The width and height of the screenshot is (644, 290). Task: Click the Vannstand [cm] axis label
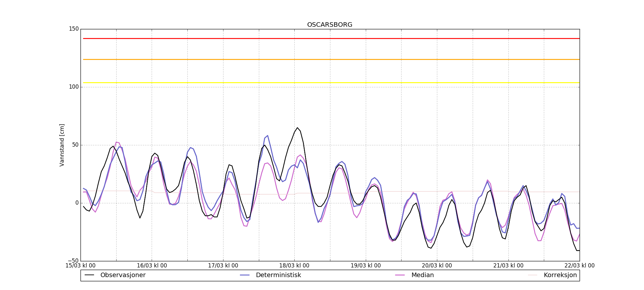(62, 145)
